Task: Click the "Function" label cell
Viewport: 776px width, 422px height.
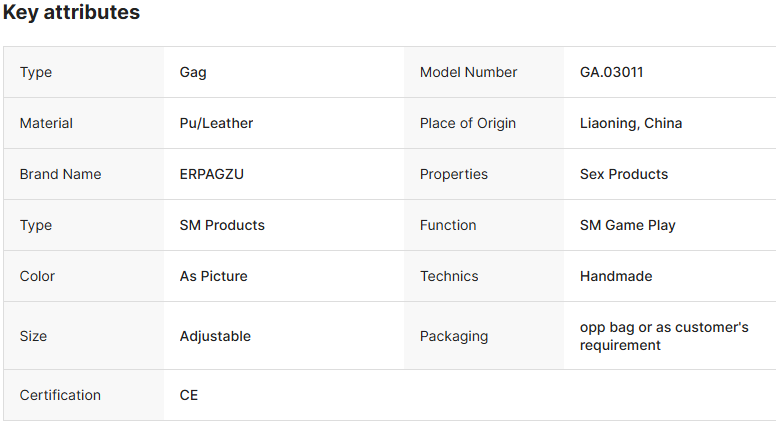Action: [x=448, y=225]
